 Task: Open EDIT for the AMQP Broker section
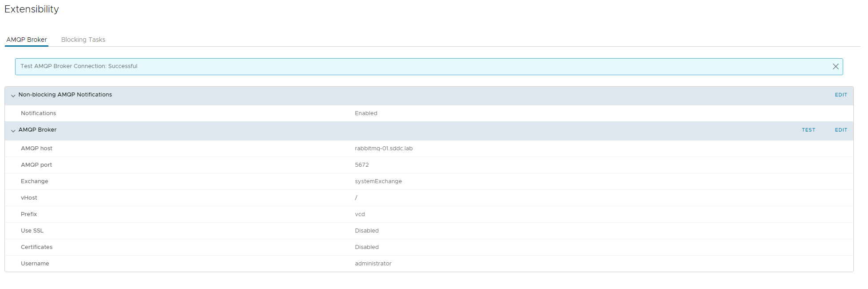coord(840,130)
